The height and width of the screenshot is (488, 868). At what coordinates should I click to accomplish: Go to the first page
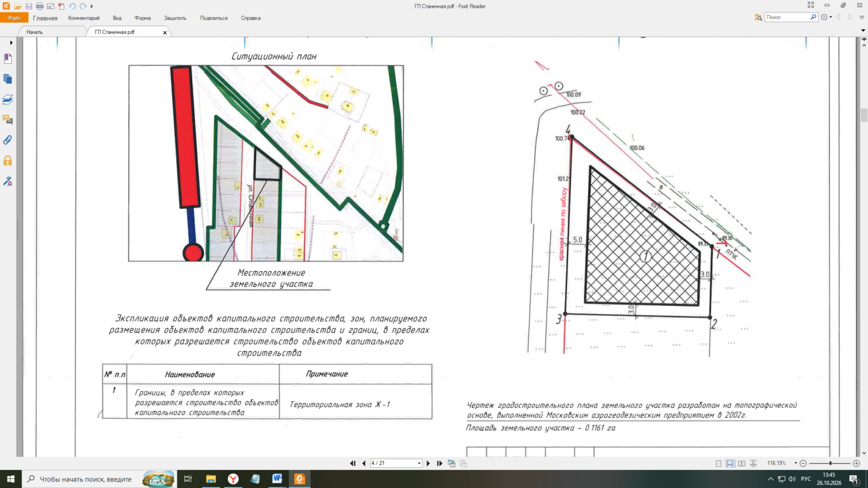[353, 463]
